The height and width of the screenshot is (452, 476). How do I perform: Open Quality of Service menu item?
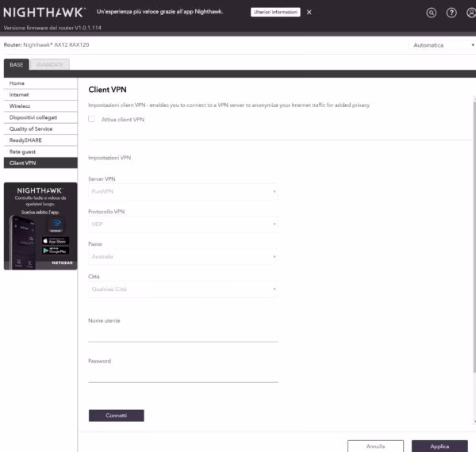(40, 129)
